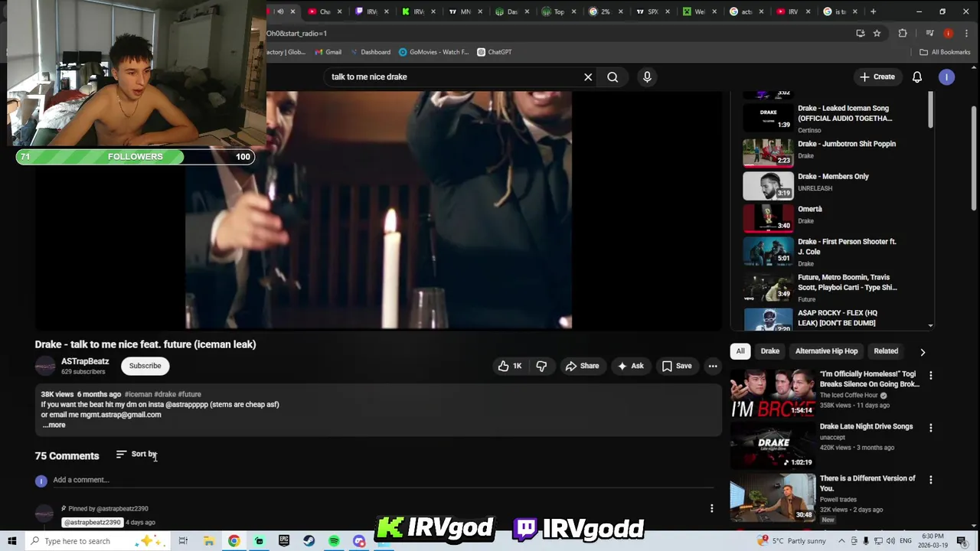The width and height of the screenshot is (980, 551).
Task: Click the Windows taskbar search box
Action: [x=96, y=541]
